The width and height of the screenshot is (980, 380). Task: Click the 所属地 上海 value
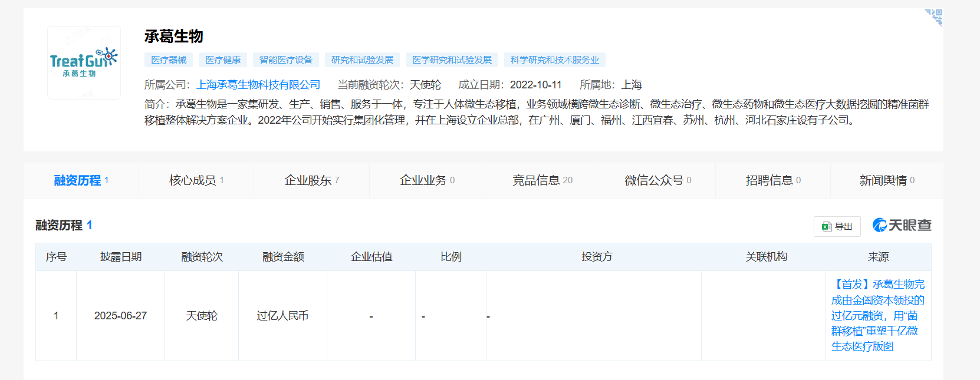point(632,85)
